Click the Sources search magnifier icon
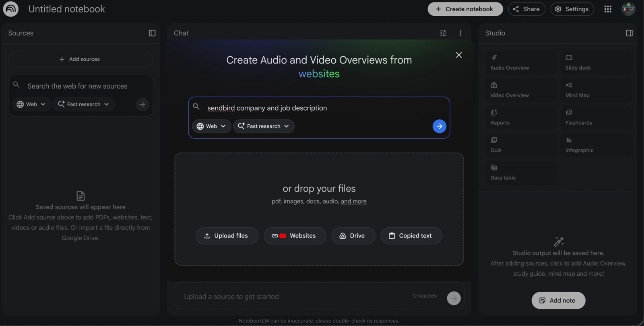 16,85
